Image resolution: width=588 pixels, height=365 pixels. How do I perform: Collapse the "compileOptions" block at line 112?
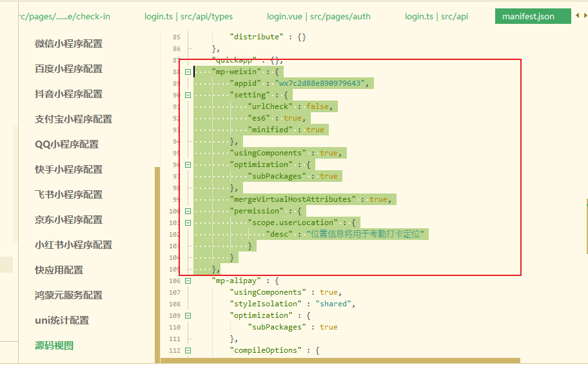click(188, 351)
